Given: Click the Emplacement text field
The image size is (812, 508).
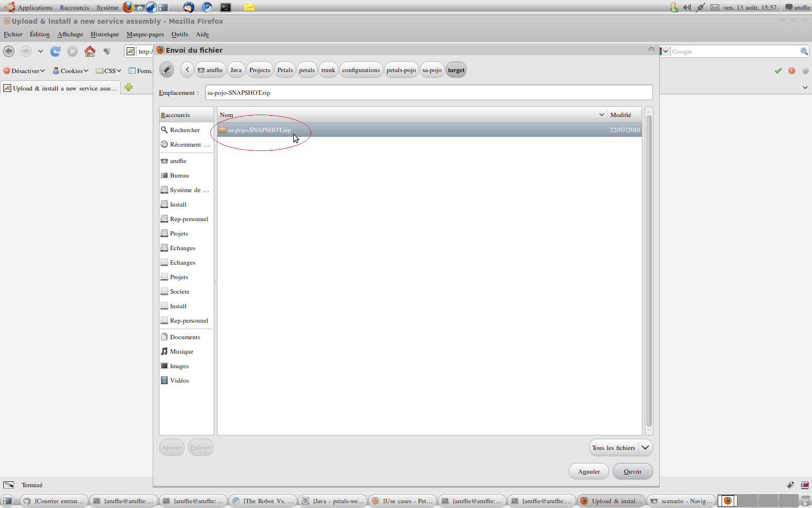Looking at the screenshot, I should tap(429, 93).
